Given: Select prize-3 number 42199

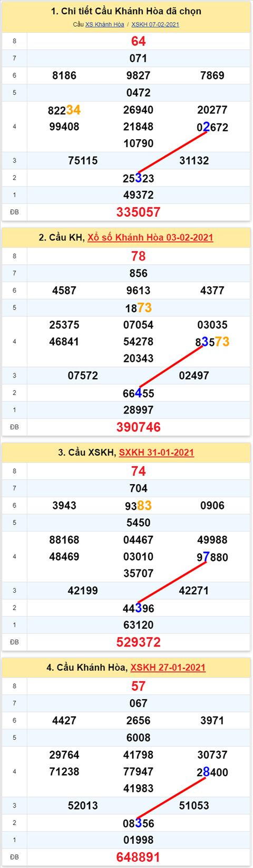Looking at the screenshot, I should pos(83,591).
